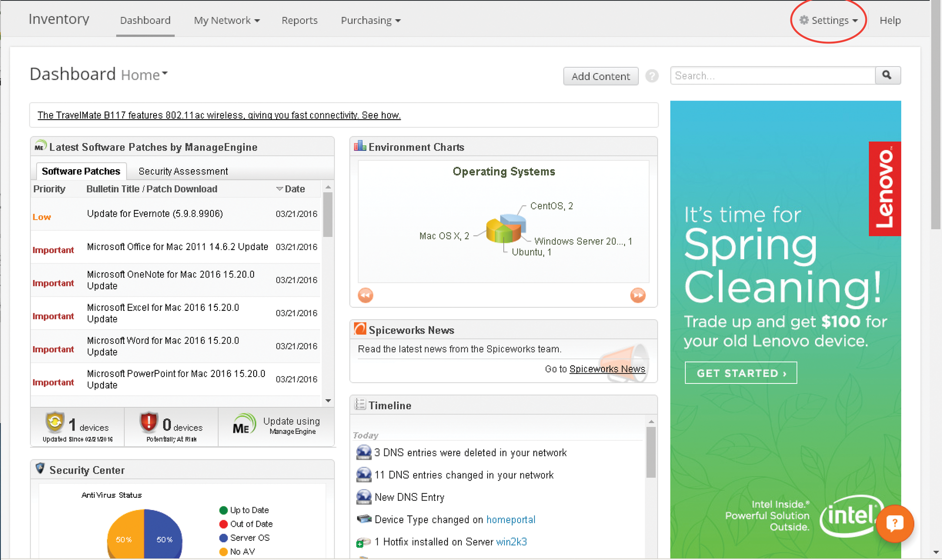The width and height of the screenshot is (942, 560).
Task: Open the orange chat help bubble
Action: coord(894,523)
